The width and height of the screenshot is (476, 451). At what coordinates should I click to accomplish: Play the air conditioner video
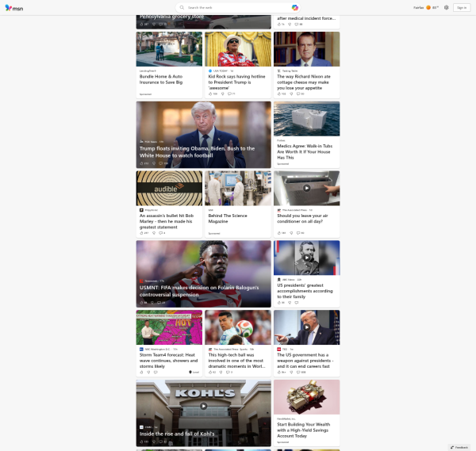[306, 188]
